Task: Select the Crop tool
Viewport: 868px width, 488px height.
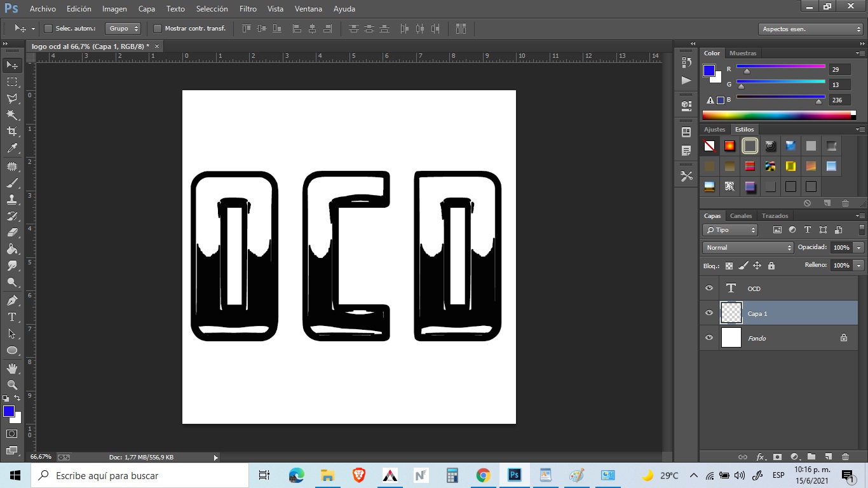Action: [12, 132]
